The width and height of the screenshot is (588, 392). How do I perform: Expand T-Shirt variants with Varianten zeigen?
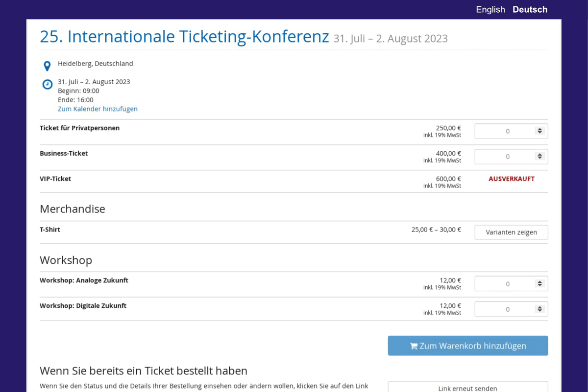(x=511, y=232)
